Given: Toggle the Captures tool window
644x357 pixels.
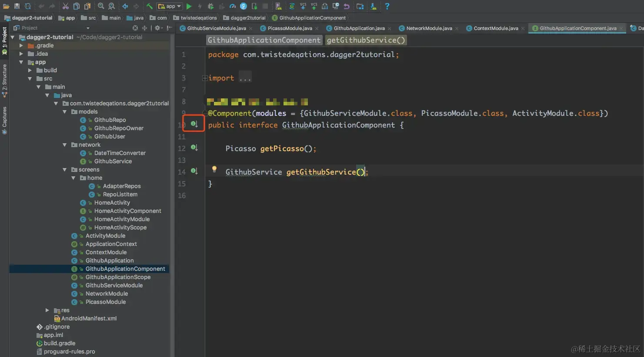Looking at the screenshot, I should click(x=4, y=120).
